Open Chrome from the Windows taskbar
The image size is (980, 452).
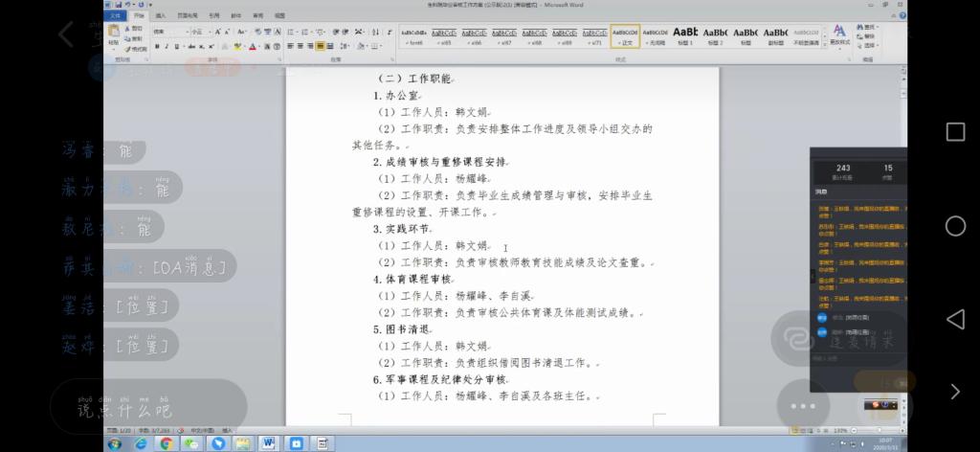coord(166,444)
